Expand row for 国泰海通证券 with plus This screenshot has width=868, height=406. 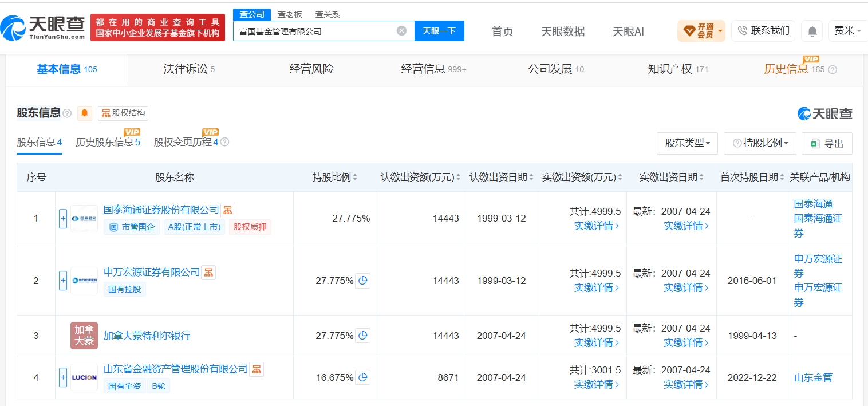click(x=63, y=218)
